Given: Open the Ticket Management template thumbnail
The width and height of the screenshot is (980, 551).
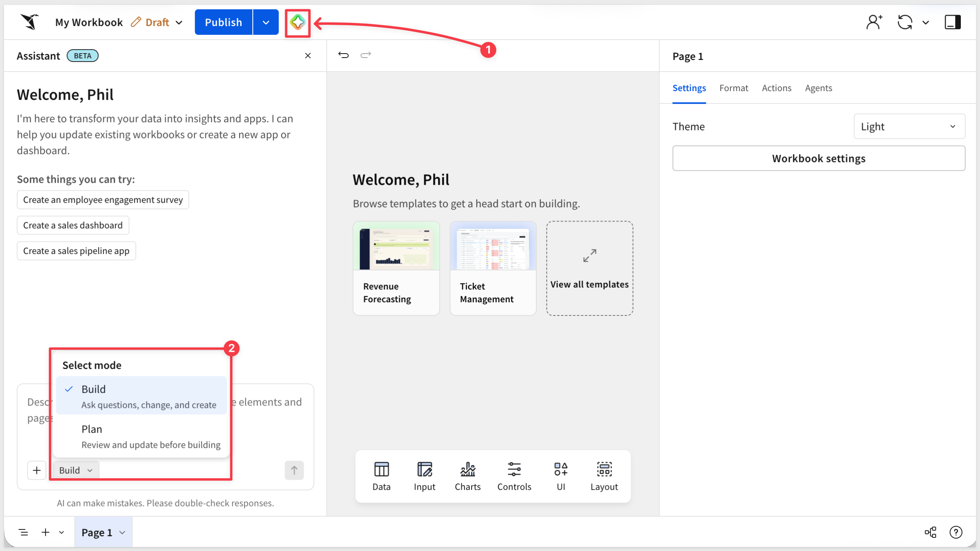Looking at the screenshot, I should click(493, 246).
